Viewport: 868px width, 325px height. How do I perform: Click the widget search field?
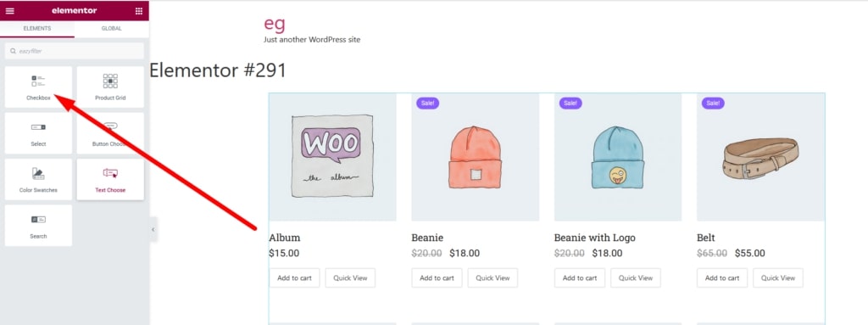[75, 51]
